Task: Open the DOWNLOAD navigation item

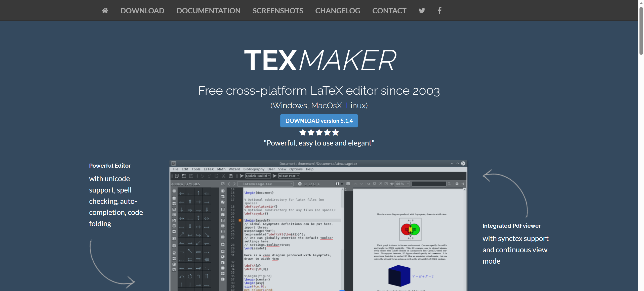Action: 142,11
